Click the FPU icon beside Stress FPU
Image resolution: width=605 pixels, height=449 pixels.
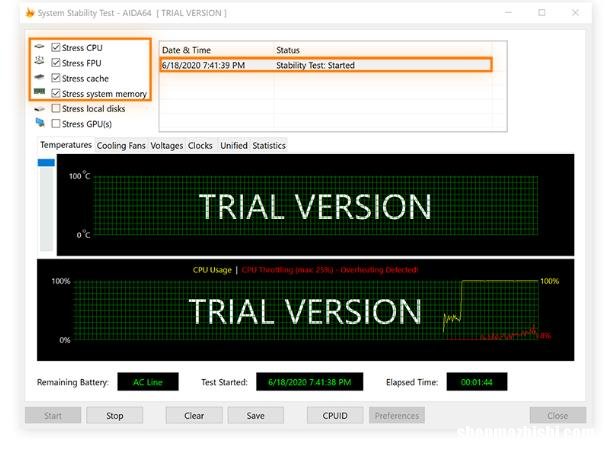39,61
